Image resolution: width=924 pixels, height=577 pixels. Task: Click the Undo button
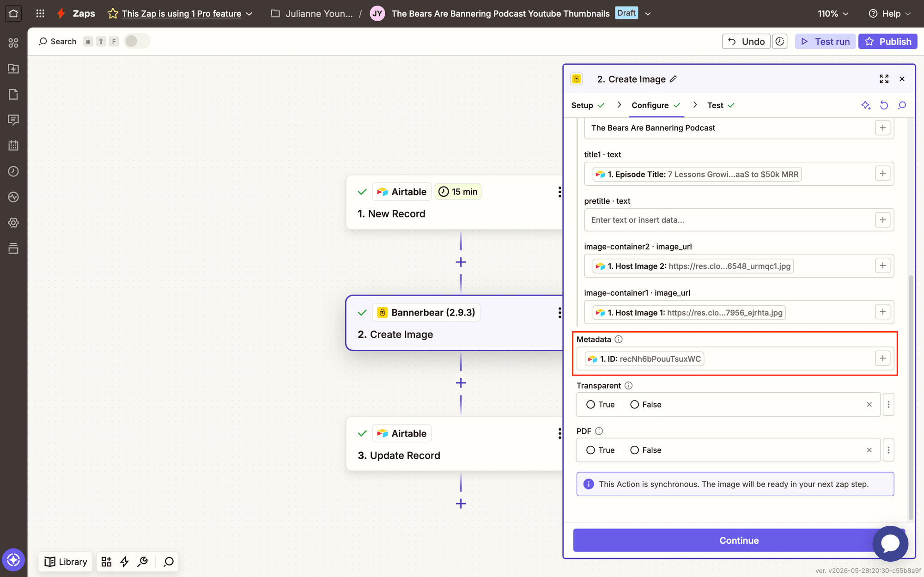click(x=746, y=42)
